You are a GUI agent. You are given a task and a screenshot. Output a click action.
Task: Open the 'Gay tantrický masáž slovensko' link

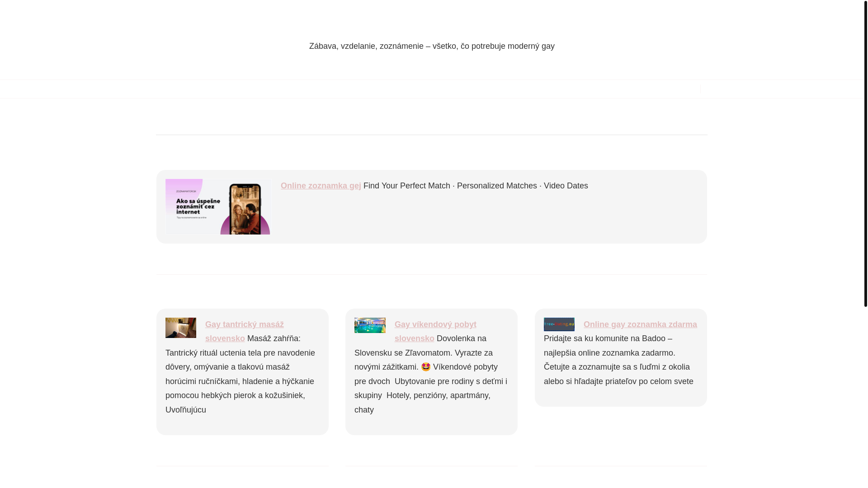point(245,331)
